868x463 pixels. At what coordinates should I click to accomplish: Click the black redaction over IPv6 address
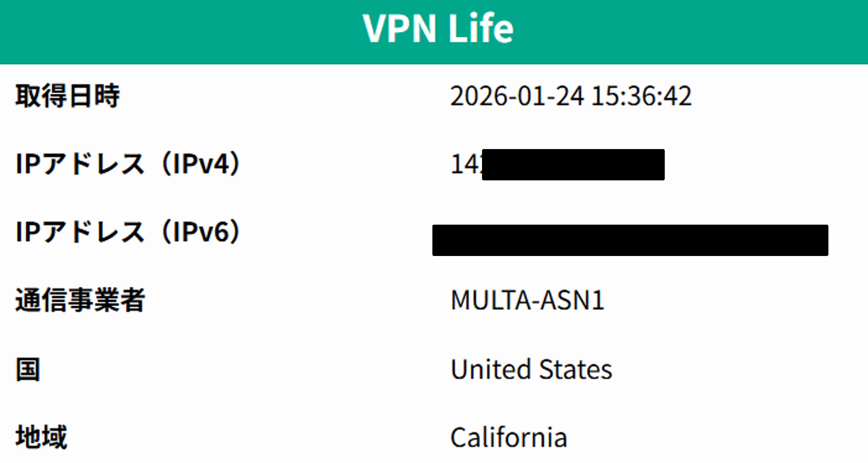pyautogui.click(x=630, y=240)
